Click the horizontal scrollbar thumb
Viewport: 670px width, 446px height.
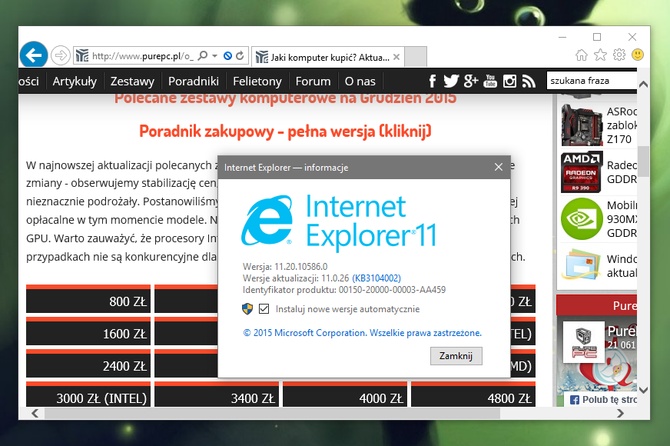pos(272,413)
